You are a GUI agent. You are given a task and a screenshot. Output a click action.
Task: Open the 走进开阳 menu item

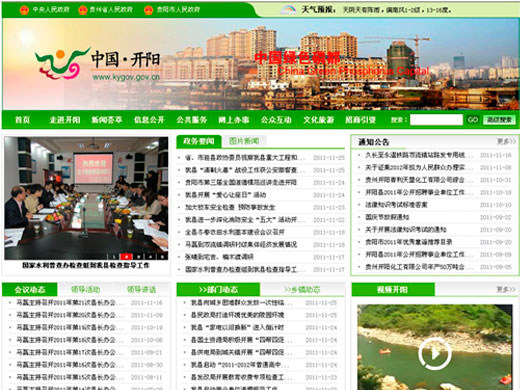pyautogui.click(x=65, y=120)
